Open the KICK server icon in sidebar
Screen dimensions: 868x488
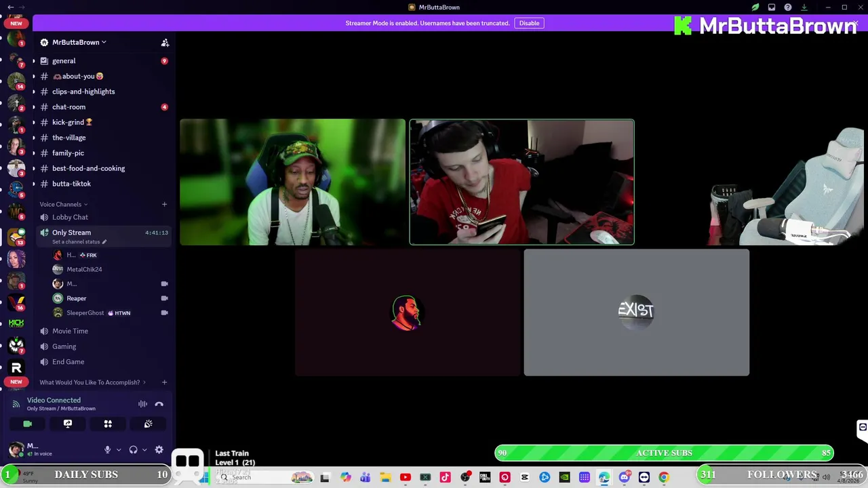[16, 323]
